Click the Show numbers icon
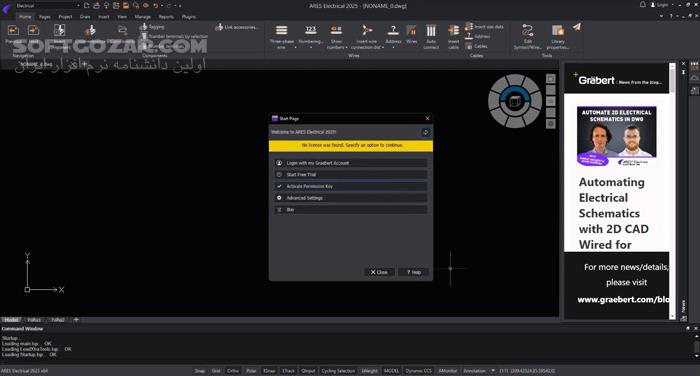 click(336, 30)
